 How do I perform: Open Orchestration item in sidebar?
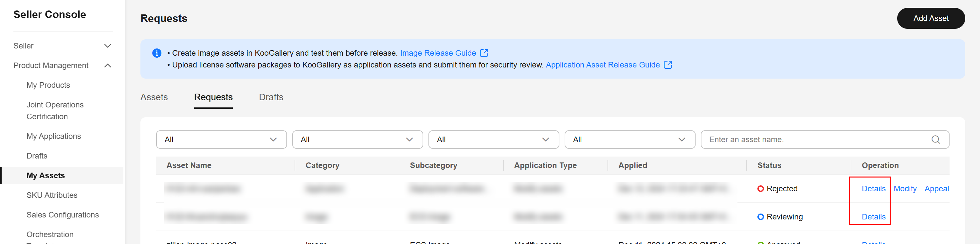[50, 235]
